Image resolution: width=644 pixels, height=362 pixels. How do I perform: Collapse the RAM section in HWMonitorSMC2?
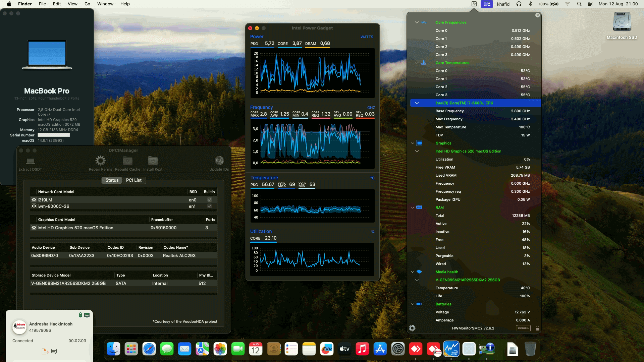[412, 207]
